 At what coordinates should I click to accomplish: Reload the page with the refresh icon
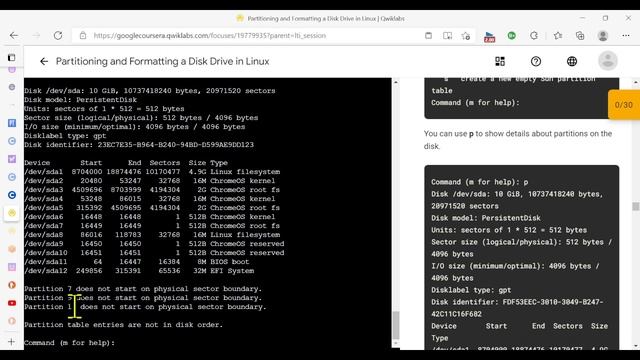58,36
